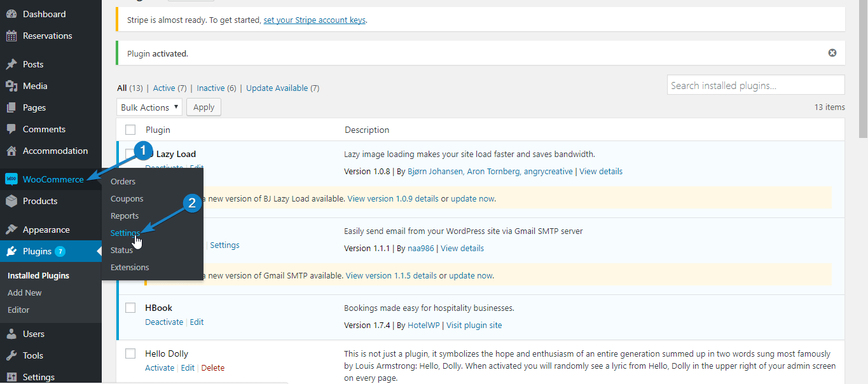Filter plugins by Active (7)
Image resolution: width=868 pixels, height=384 pixels.
point(170,88)
